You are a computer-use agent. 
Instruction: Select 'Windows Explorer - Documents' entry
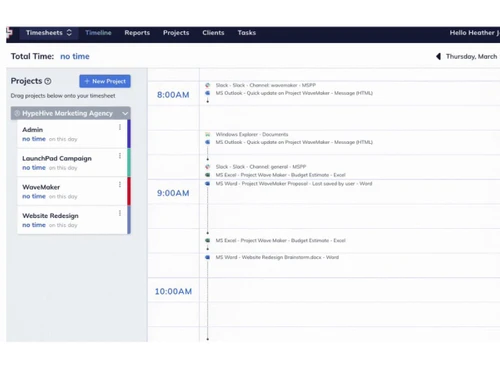(x=252, y=134)
